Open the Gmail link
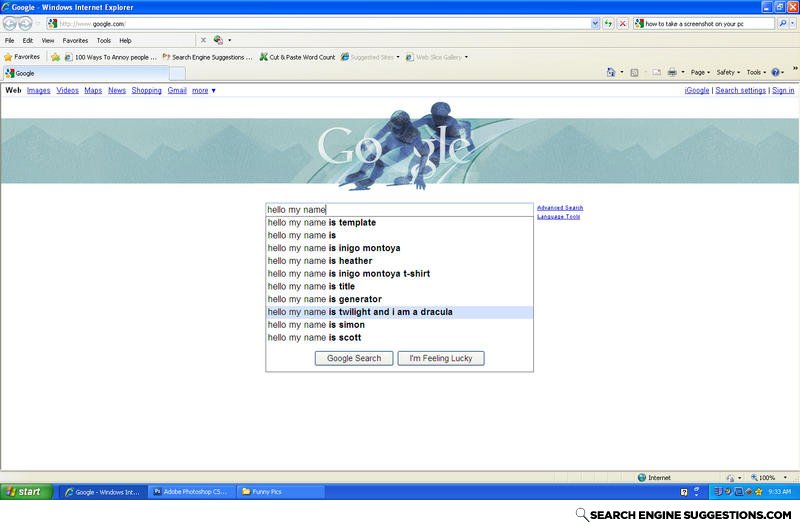 click(177, 90)
